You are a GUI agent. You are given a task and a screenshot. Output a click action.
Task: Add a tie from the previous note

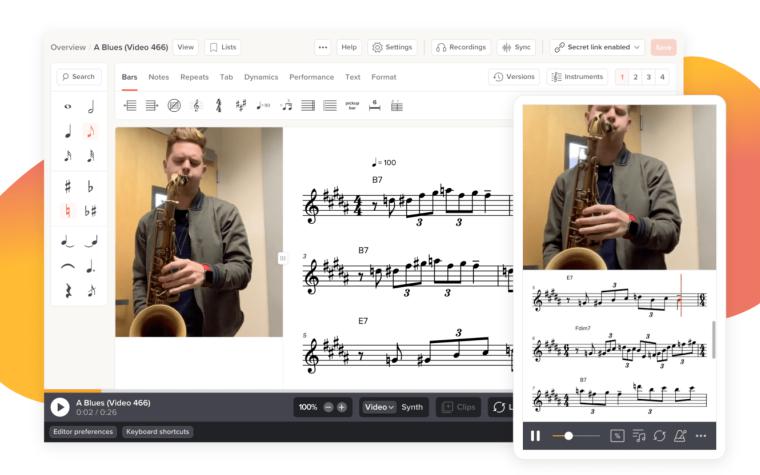pos(91,241)
